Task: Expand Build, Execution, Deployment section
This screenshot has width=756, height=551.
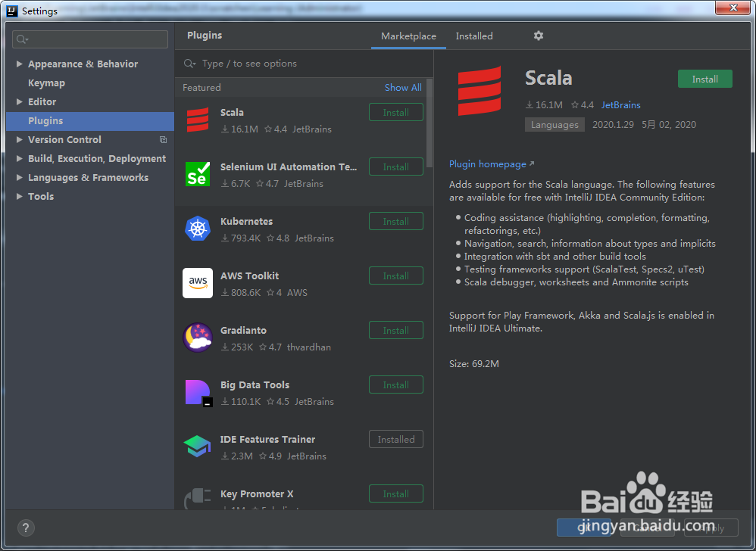Action: [19, 158]
